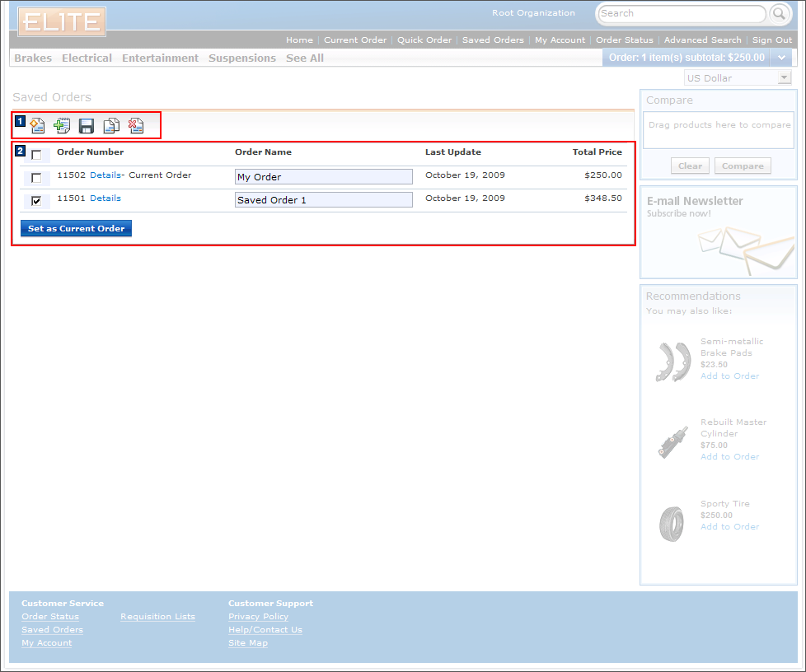The image size is (806, 672).
Task: Uncheck the box for order 11501
Action: (36, 200)
